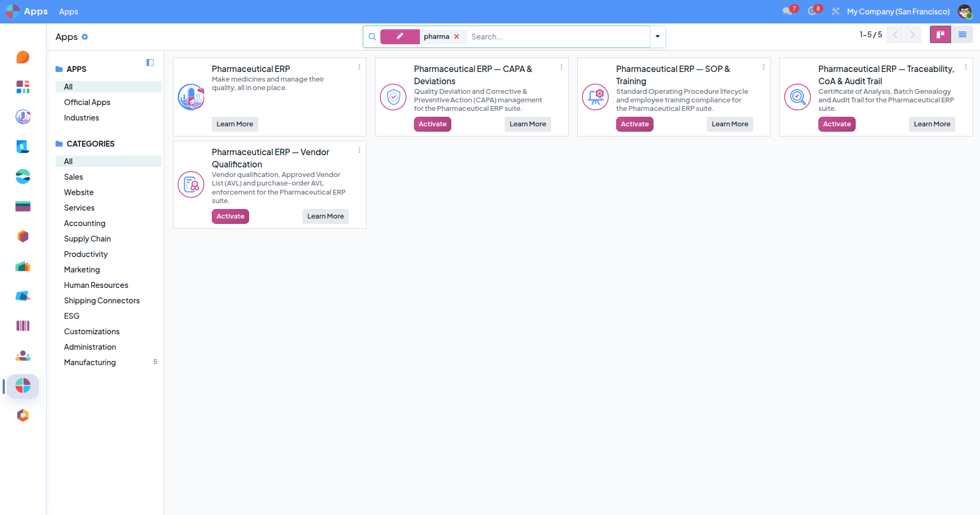Open the Dashboards app in the sidebar
This screenshot has width=980, height=515.
coord(23,87)
